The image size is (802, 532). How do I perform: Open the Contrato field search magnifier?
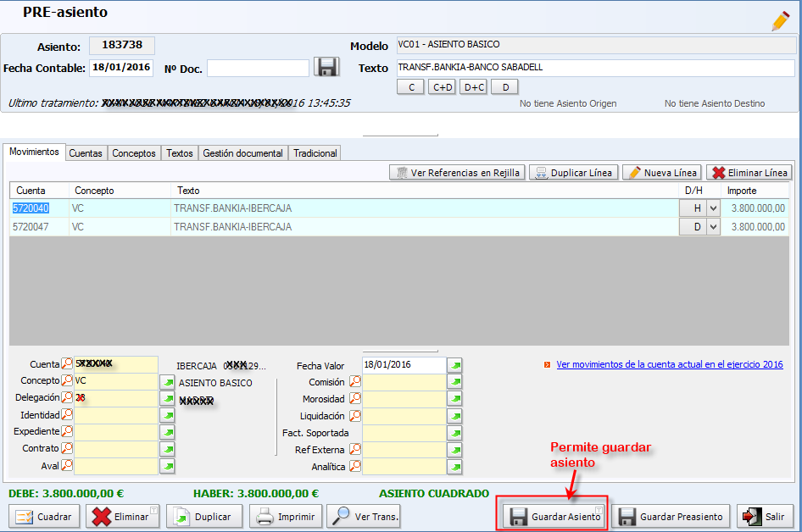coord(67,448)
